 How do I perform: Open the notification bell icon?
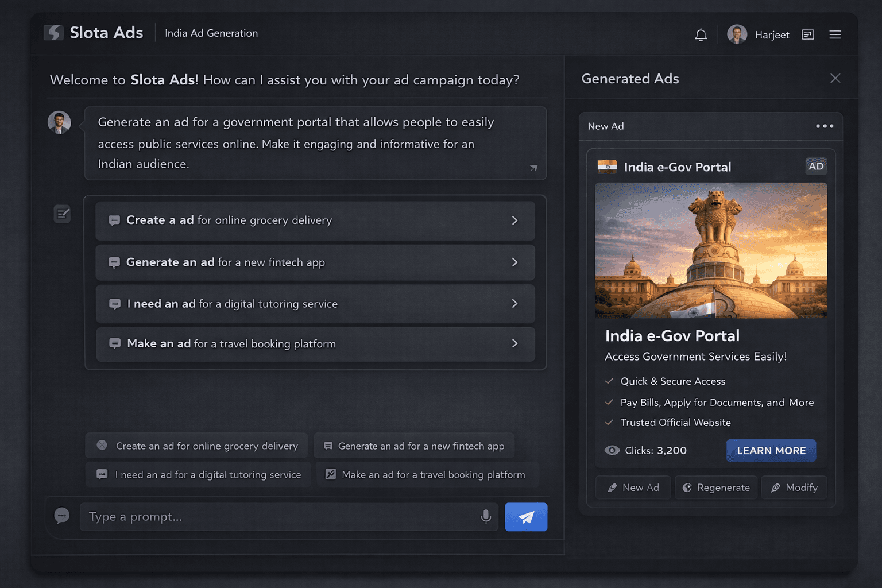(x=701, y=34)
